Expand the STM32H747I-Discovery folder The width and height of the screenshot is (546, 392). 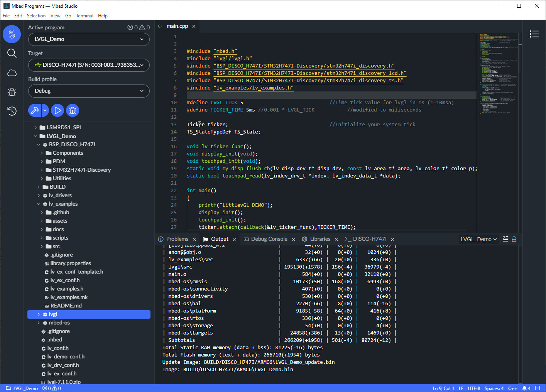click(x=42, y=170)
